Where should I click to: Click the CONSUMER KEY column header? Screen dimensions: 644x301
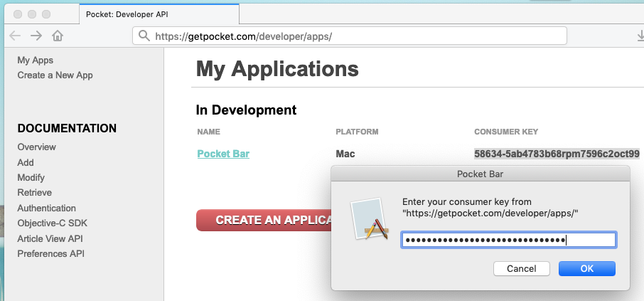point(506,132)
